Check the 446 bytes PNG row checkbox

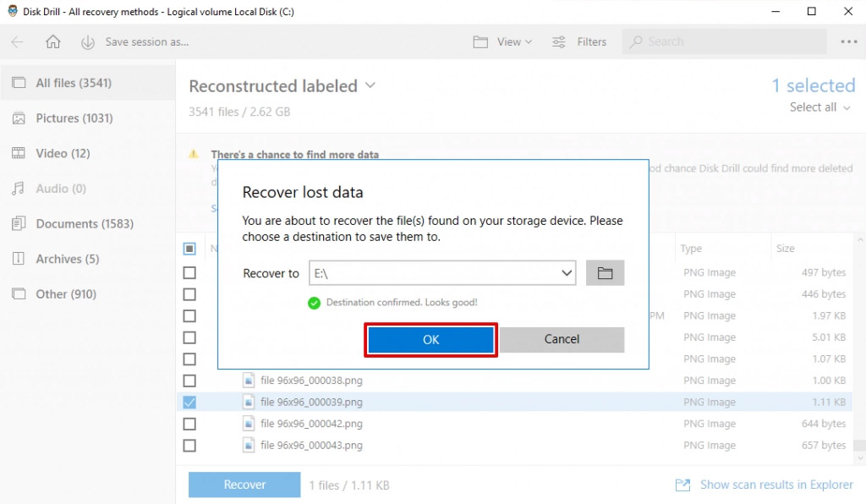click(189, 294)
